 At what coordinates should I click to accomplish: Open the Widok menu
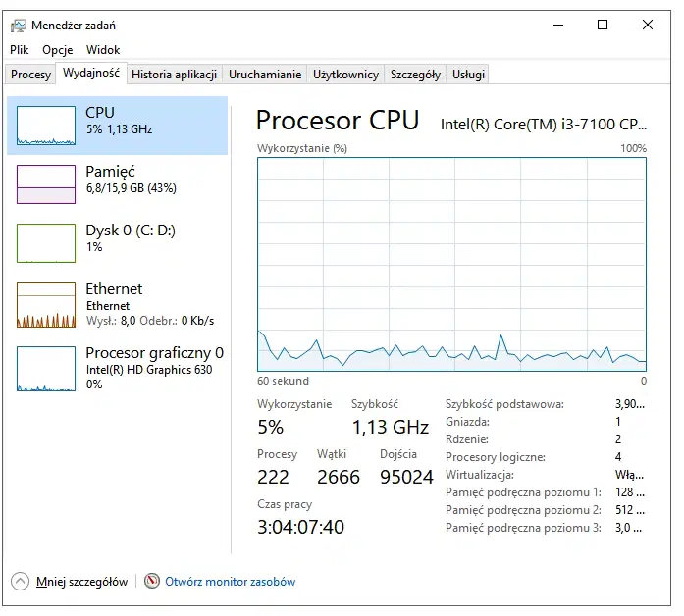pyautogui.click(x=103, y=50)
